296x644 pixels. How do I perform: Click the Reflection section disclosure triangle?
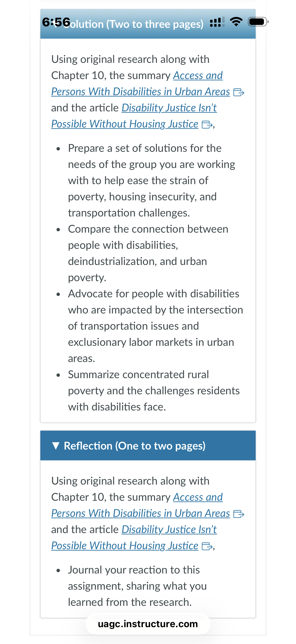pyautogui.click(x=56, y=446)
